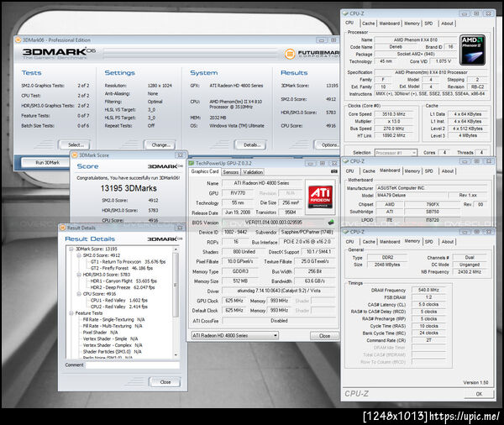Click the AMD Phenom II logo in CPU-Z
Image resolution: width=504 pixels, height=425 pixels.
pyautogui.click(x=472, y=50)
